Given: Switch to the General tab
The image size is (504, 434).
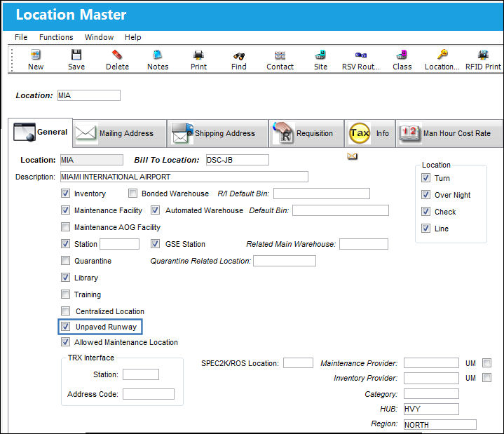Looking at the screenshot, I should 41,132.
